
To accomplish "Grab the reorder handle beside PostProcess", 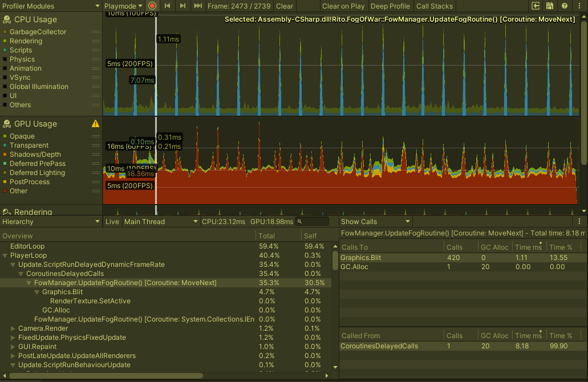I will coord(96,182).
